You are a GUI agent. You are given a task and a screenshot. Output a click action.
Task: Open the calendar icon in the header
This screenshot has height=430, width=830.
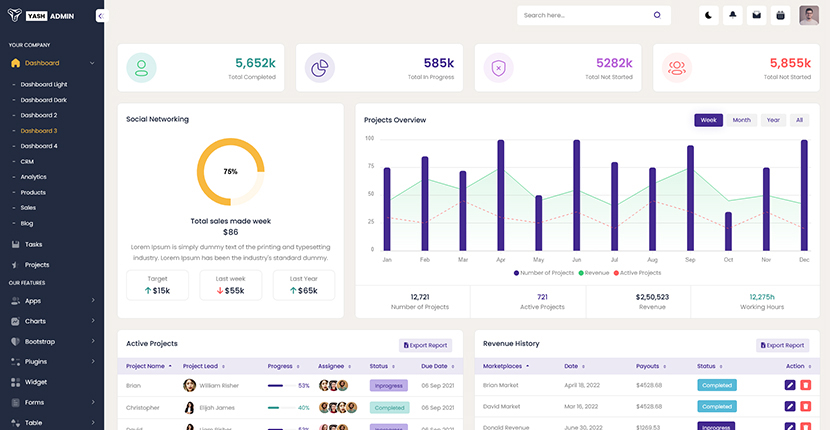click(x=780, y=15)
